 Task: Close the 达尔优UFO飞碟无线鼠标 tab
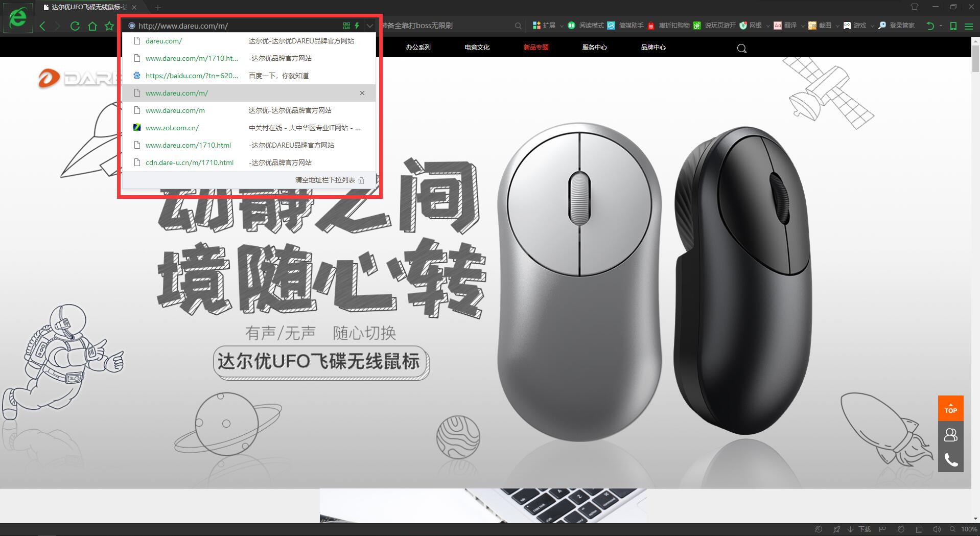pos(134,7)
